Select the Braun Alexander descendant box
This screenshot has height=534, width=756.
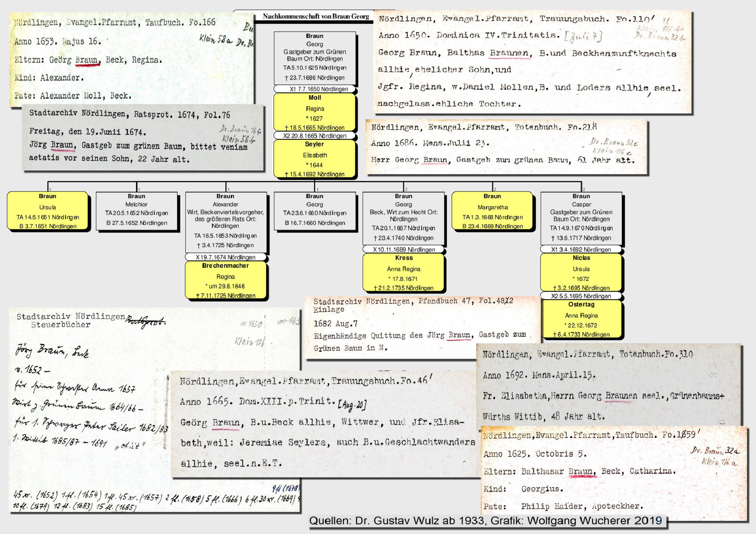click(x=225, y=222)
